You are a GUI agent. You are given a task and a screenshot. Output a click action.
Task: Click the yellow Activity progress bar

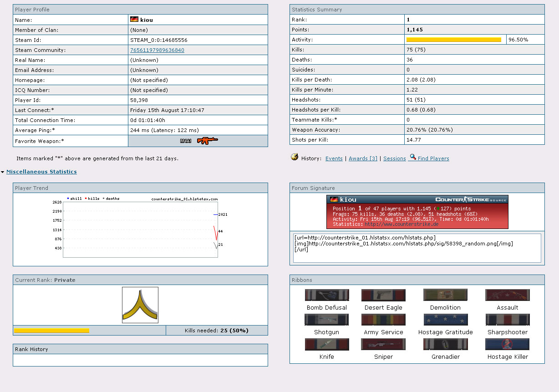(453, 40)
